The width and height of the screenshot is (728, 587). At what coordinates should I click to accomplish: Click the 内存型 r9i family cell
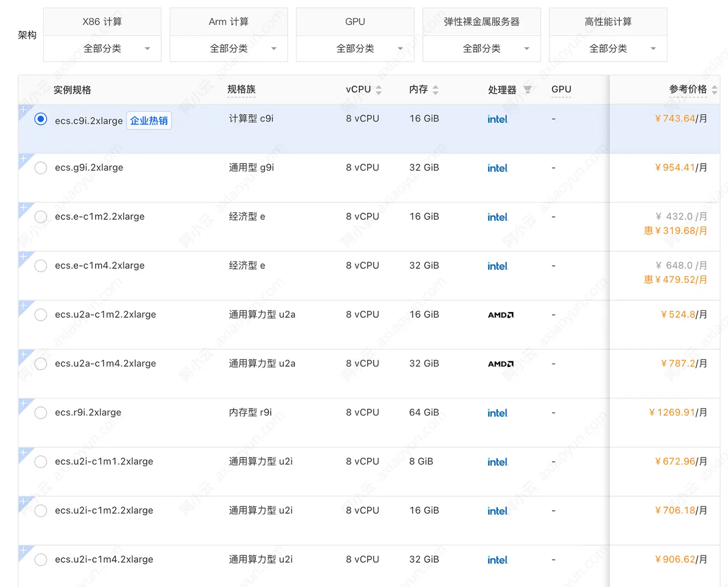[x=251, y=412]
